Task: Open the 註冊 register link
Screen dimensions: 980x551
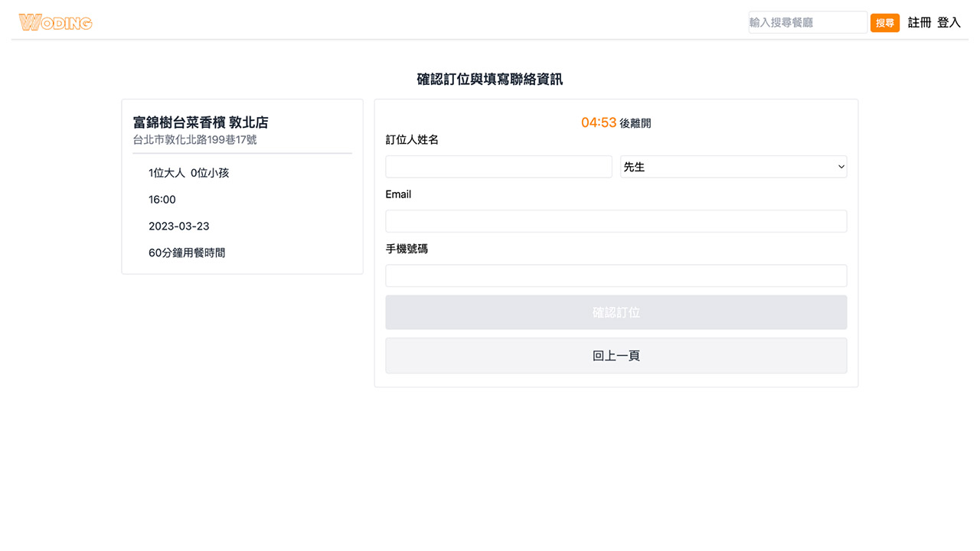Action: [x=920, y=23]
